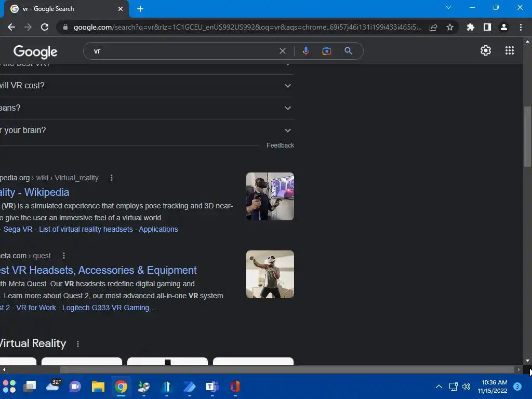This screenshot has height=399, width=532.
Task: Click the scroll left arrow of horizontal scrollbar
Action: pos(4,369)
